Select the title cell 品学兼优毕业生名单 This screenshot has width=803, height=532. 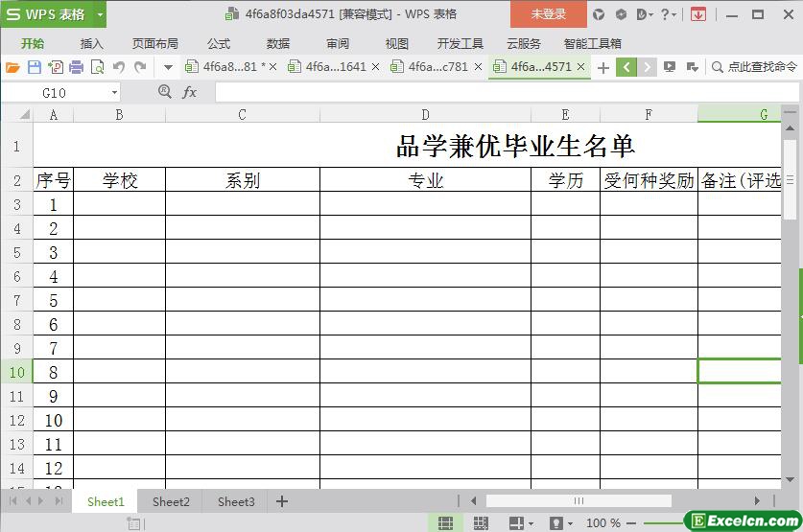click(x=515, y=146)
